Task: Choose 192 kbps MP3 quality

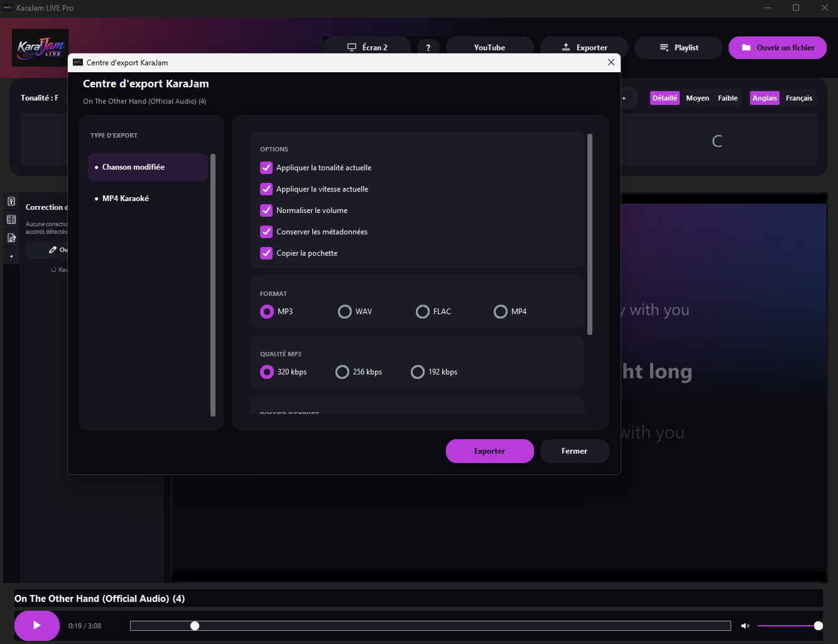Action: pos(418,372)
